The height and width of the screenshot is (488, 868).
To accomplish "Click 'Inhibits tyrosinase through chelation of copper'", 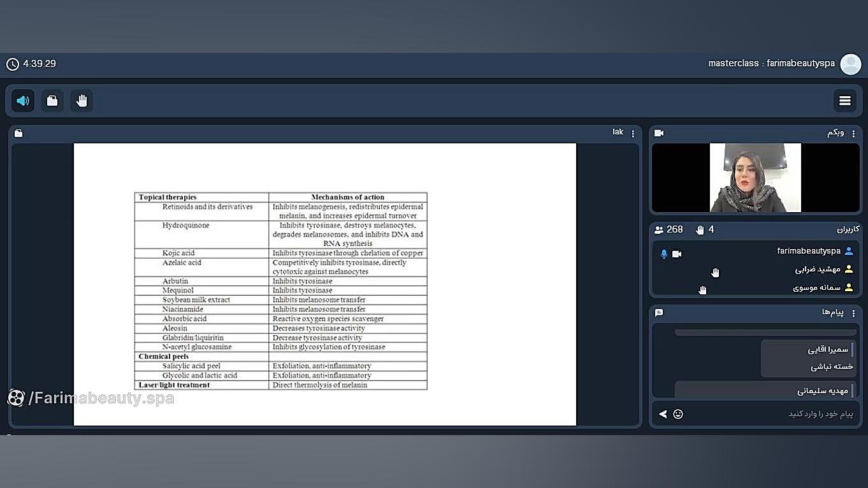I will pyautogui.click(x=348, y=254).
